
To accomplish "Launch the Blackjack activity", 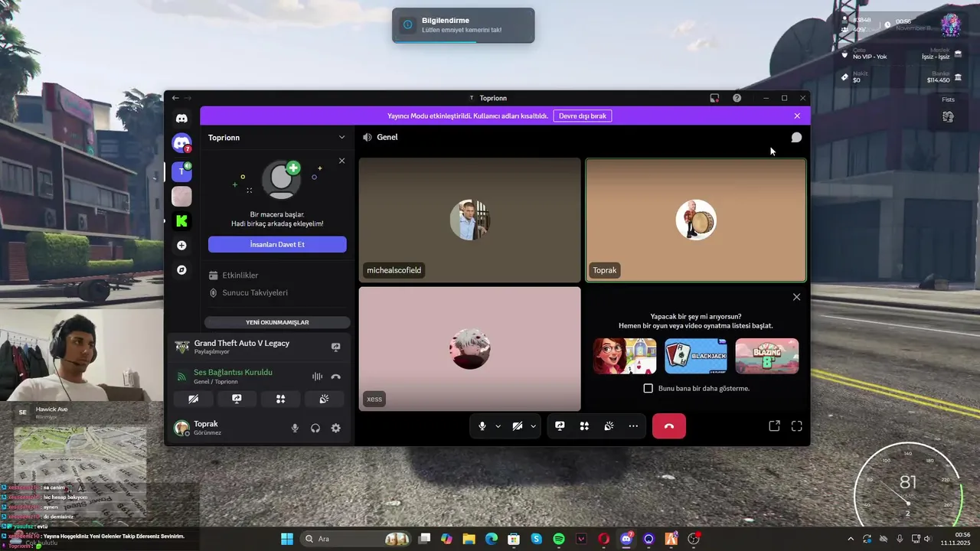I will point(696,356).
